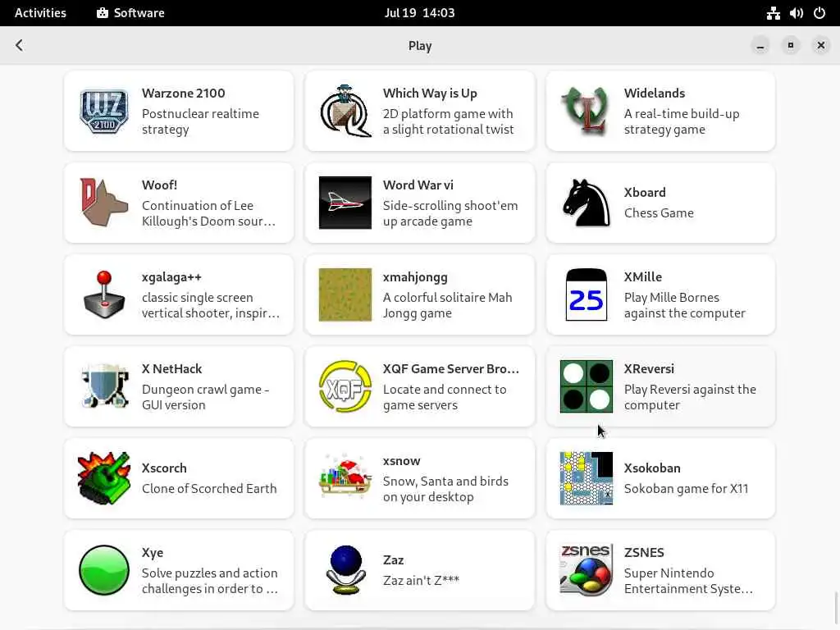Click the xmahjongg title text
840x630 pixels.
coord(414,277)
